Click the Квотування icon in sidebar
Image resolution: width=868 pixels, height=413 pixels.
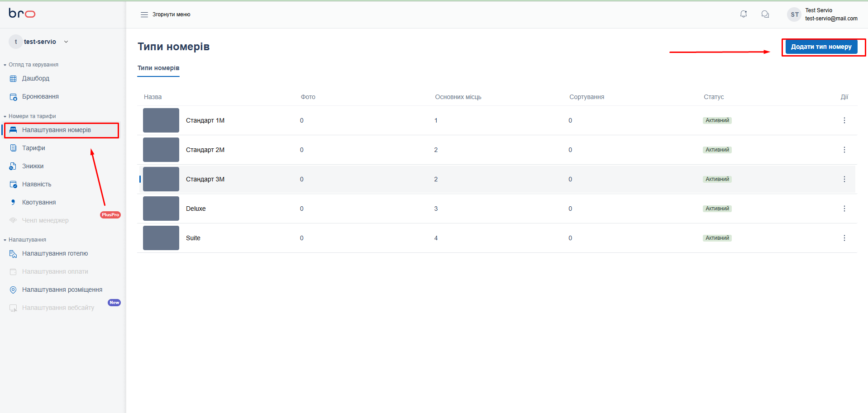(x=13, y=202)
